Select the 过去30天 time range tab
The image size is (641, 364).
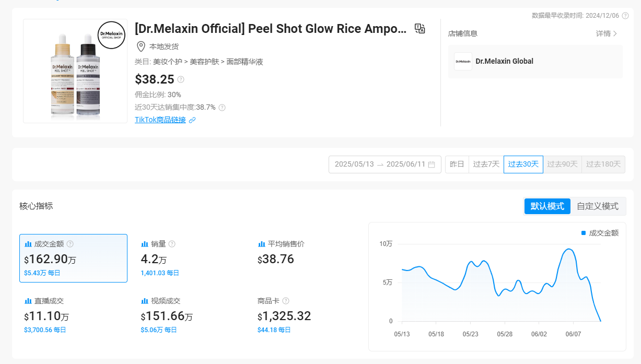[x=523, y=165]
